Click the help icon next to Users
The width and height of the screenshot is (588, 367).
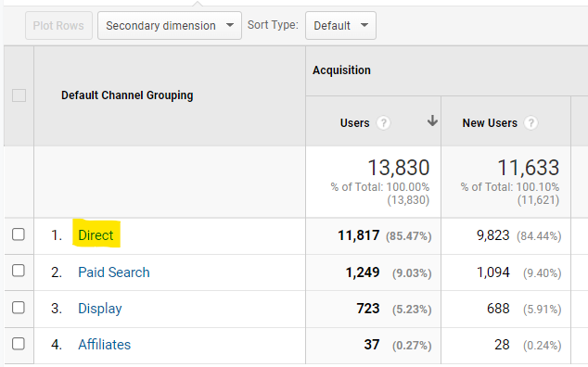coord(383,123)
